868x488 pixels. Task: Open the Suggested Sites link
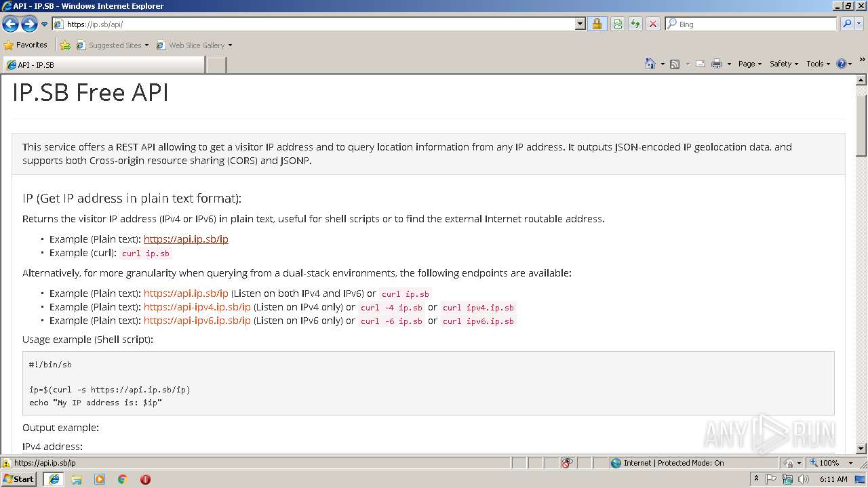112,45
